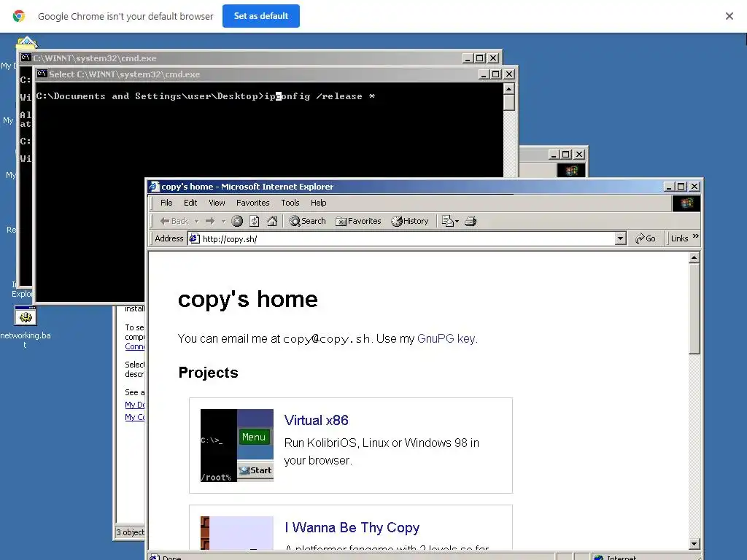Go to the Home page icon
Viewport: 747px width, 560px height.
[272, 221]
